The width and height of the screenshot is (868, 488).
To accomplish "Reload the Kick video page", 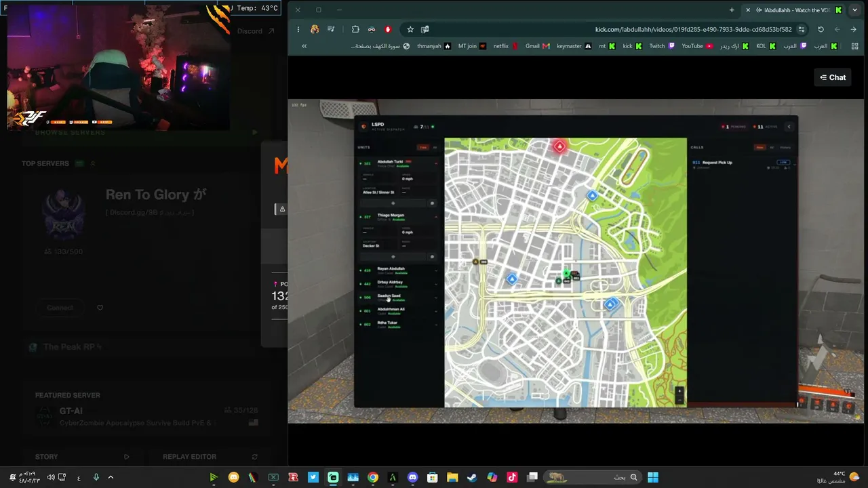I will tap(821, 29).
